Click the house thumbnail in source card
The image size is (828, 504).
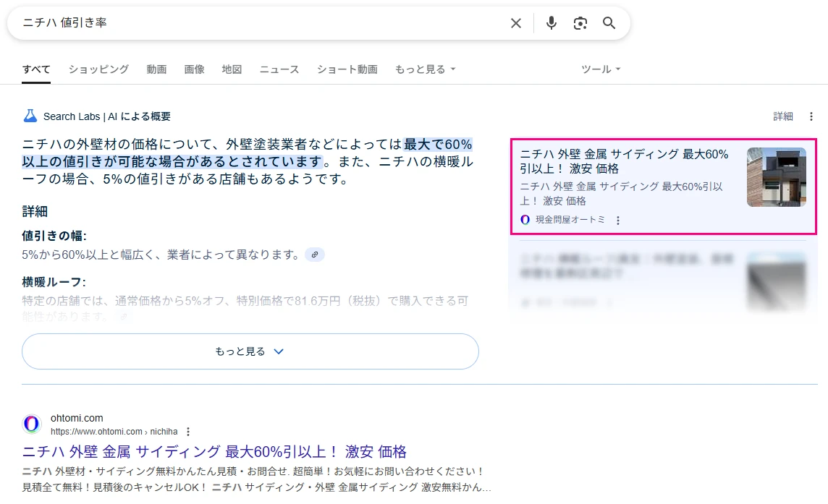point(776,177)
